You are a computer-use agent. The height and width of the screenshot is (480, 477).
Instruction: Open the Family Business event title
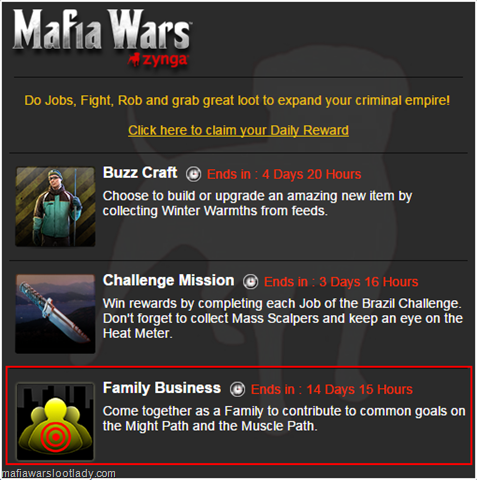click(x=162, y=388)
